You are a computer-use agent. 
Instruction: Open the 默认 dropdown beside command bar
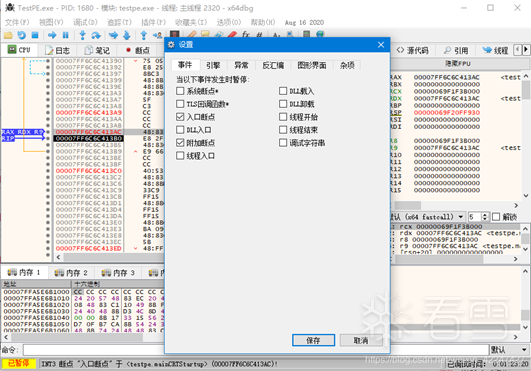(x=509, y=350)
